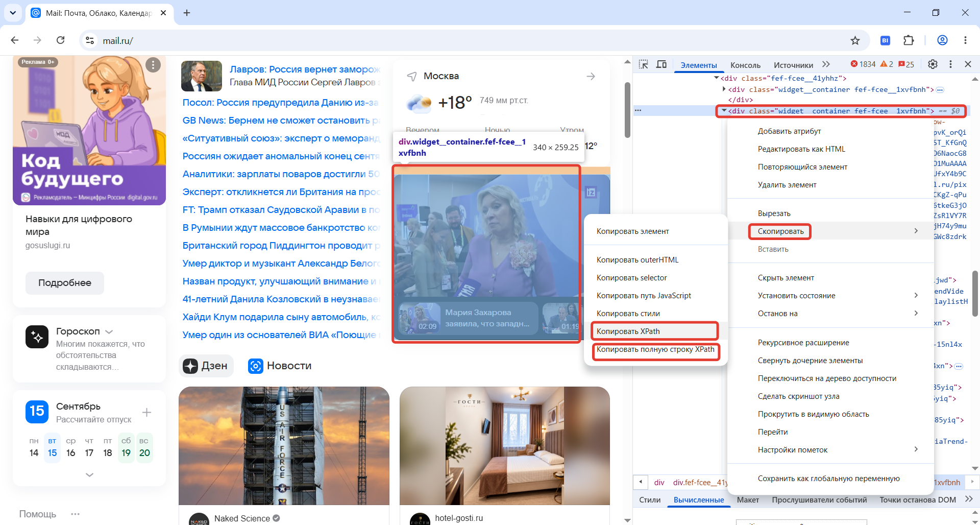Expand the Гороскоп sign dropdown
This screenshot has height=525, width=980.
109,332
